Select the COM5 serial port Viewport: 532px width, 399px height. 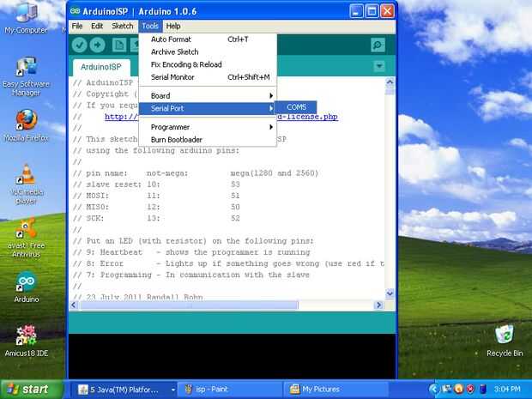pos(296,107)
